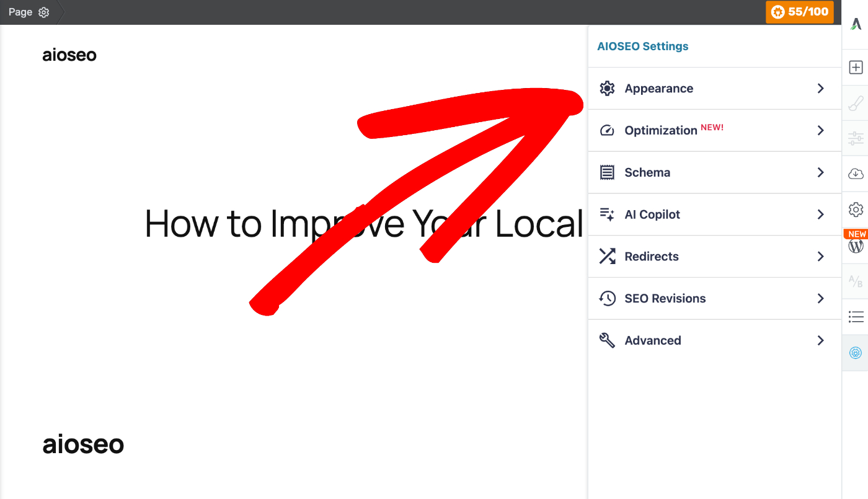Open the sliders icon in right sidebar

(x=856, y=138)
